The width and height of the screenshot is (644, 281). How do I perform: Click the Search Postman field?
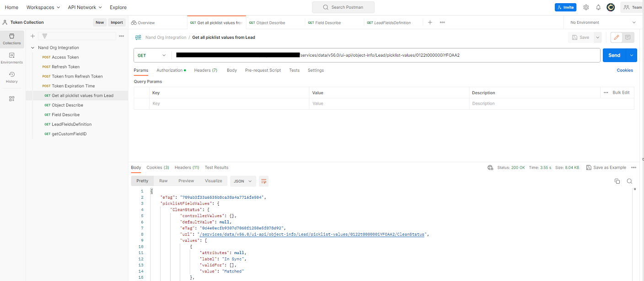(343, 7)
